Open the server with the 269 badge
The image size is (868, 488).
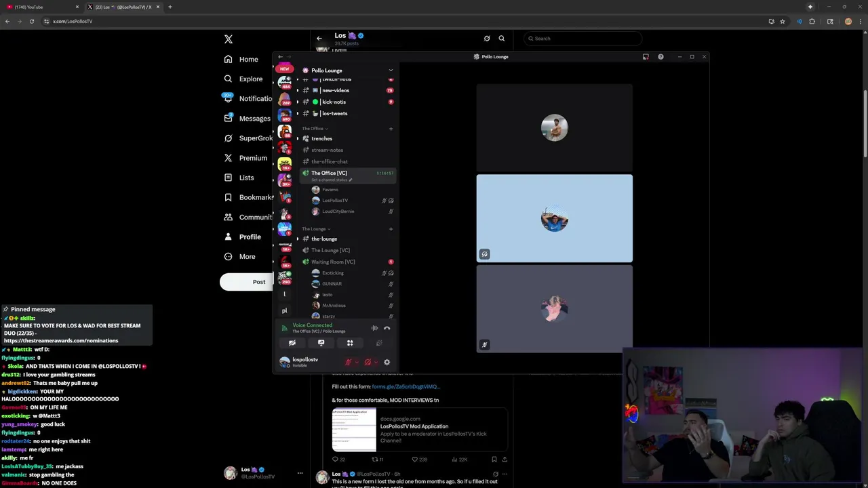(x=285, y=100)
